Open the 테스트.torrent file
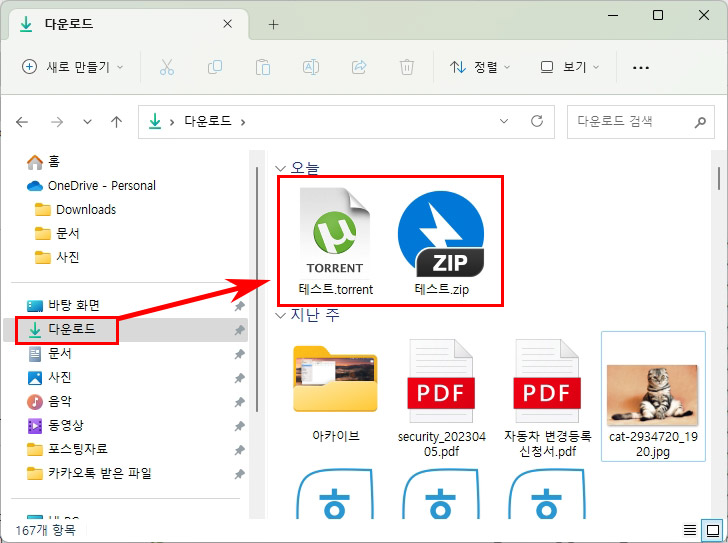The width and height of the screenshot is (728, 543). 335,241
